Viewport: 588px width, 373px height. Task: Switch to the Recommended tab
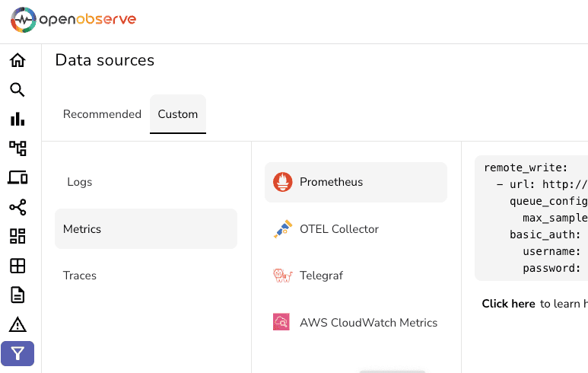pos(102,114)
